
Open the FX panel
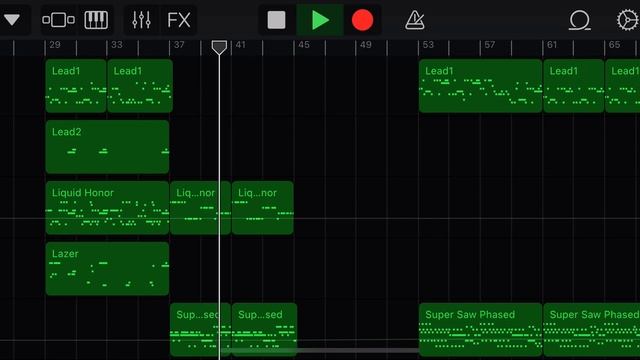179,20
